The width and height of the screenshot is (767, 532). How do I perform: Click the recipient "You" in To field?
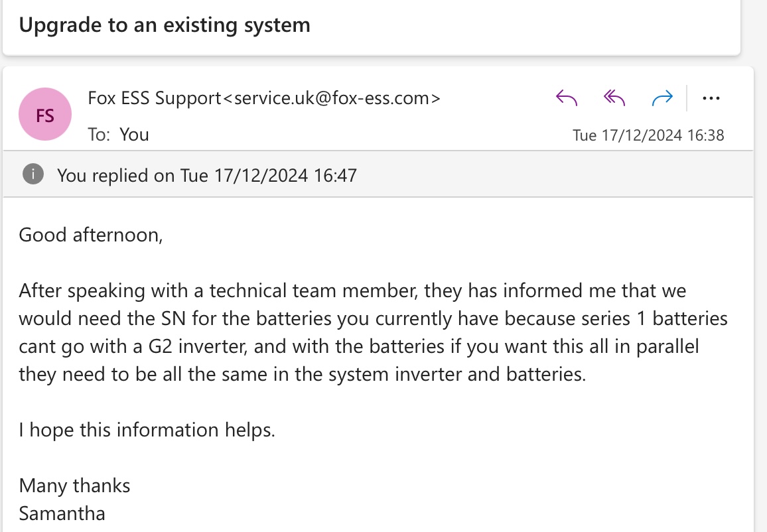click(134, 135)
